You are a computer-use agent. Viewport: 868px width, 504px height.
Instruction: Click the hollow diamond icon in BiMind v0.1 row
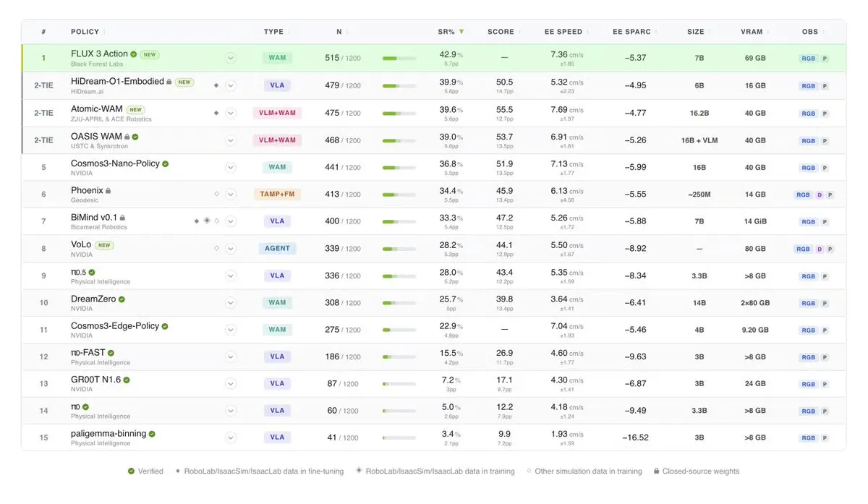coord(216,221)
